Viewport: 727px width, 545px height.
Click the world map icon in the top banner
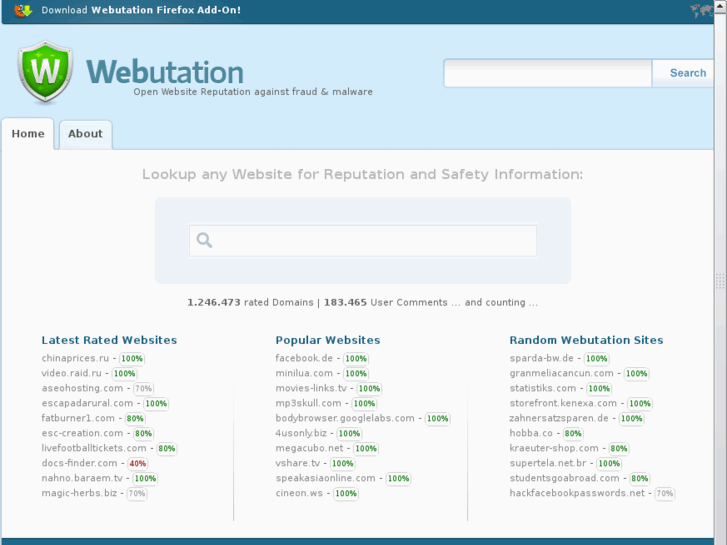click(701, 10)
